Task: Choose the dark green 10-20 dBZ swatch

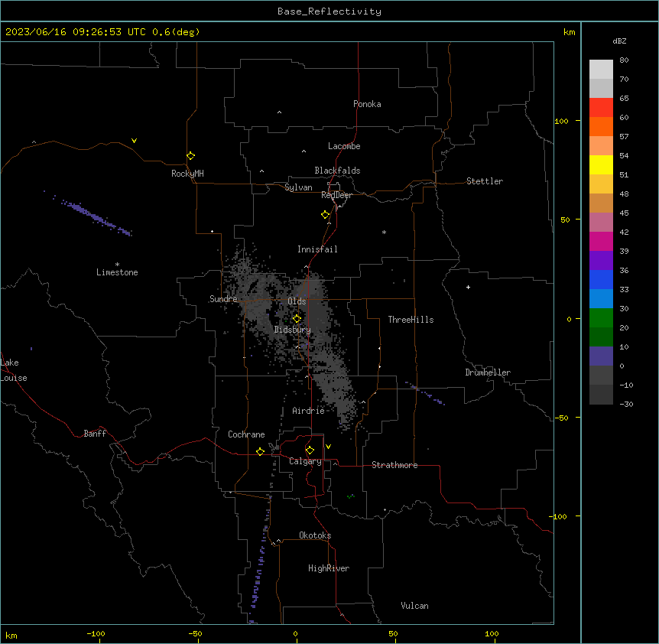Action: coord(601,337)
